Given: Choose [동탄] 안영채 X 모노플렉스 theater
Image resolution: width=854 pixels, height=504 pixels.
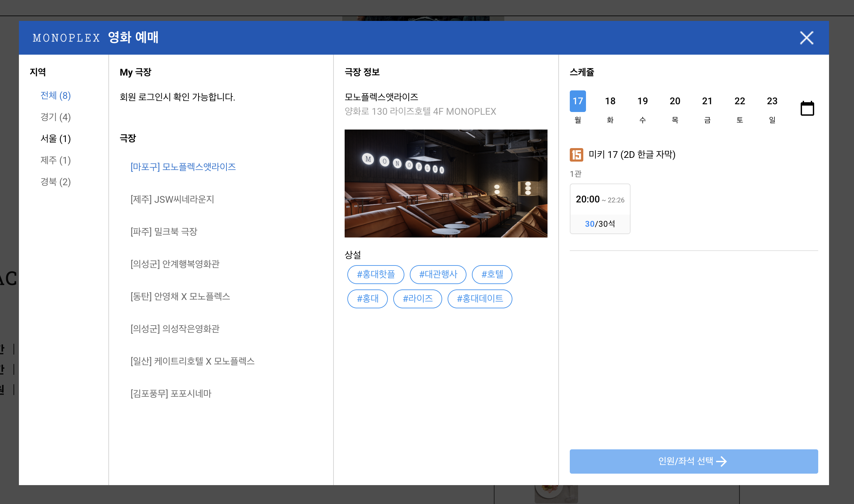Looking at the screenshot, I should tap(180, 297).
